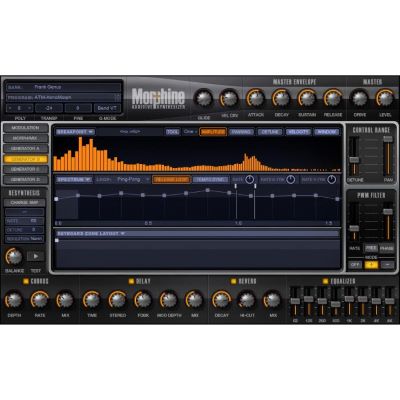Toggle the Delay effect LED

coord(131,282)
